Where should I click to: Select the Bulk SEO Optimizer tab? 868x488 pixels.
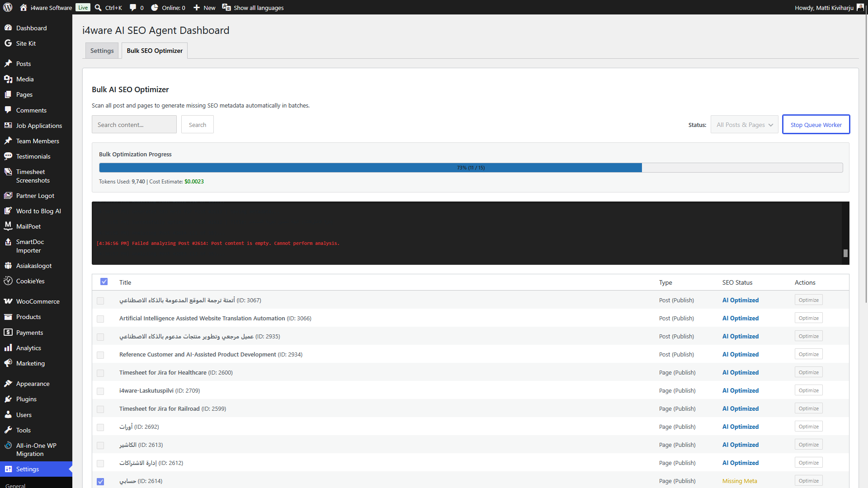(155, 51)
